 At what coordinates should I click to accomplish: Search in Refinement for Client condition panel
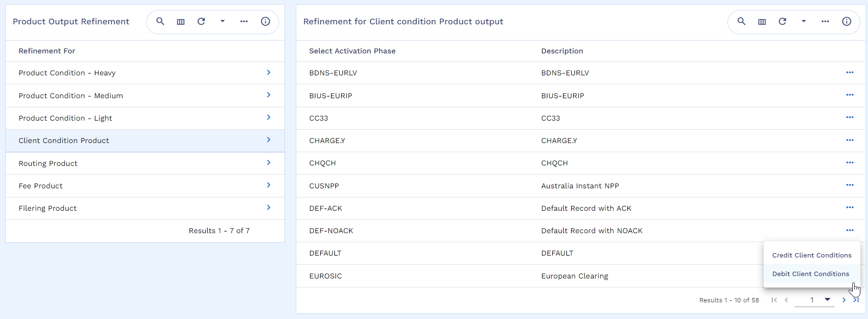click(741, 21)
